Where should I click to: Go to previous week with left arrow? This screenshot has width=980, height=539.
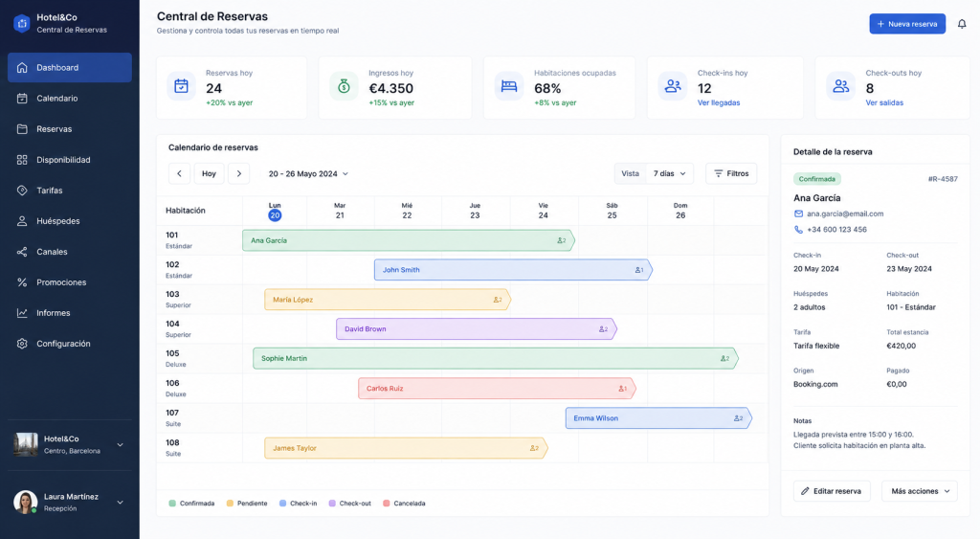(179, 174)
